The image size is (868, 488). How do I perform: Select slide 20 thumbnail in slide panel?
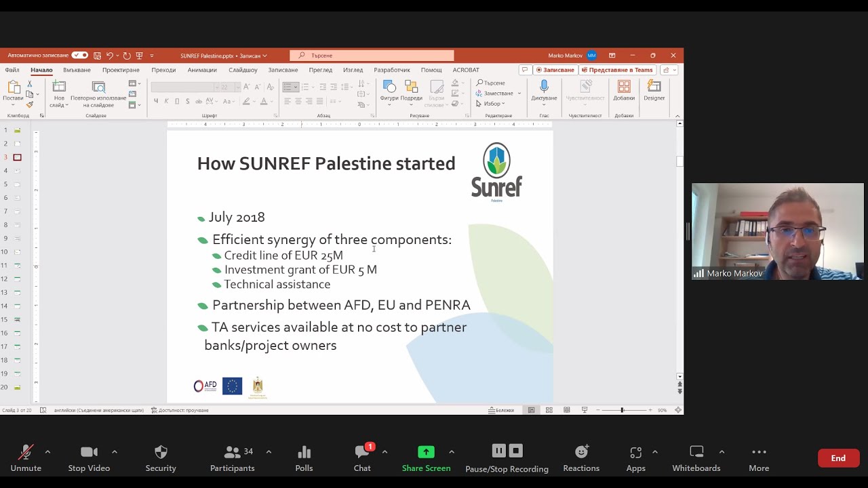coord(18,387)
